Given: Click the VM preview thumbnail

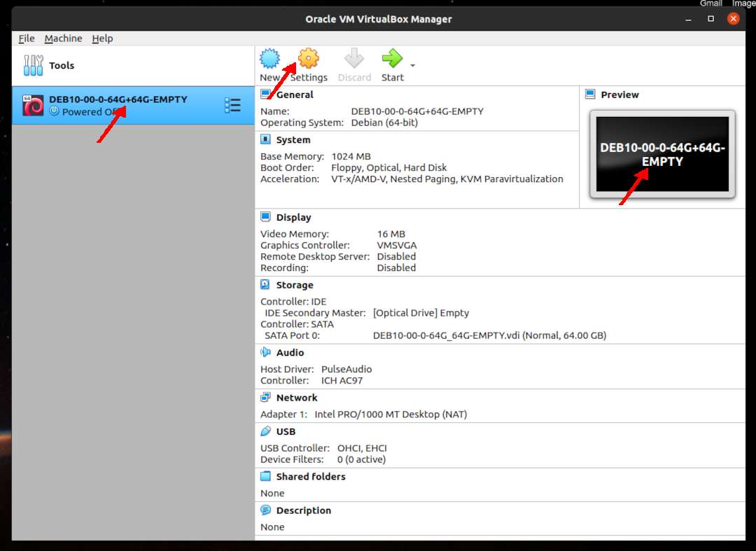Looking at the screenshot, I should [x=662, y=154].
